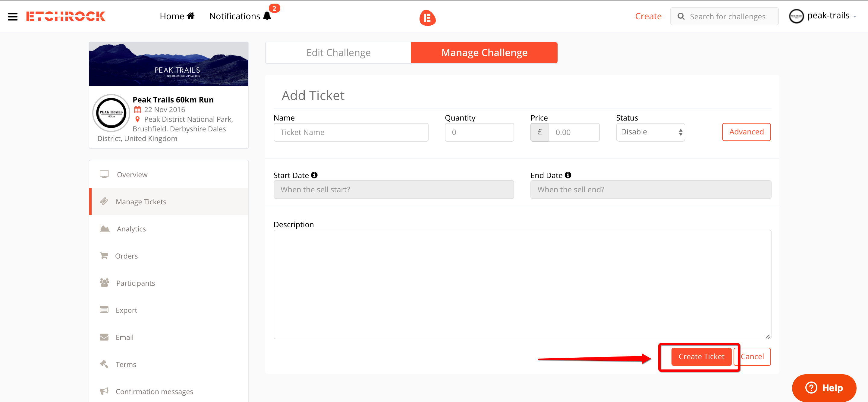Open the hamburger menu icon

[x=12, y=16]
